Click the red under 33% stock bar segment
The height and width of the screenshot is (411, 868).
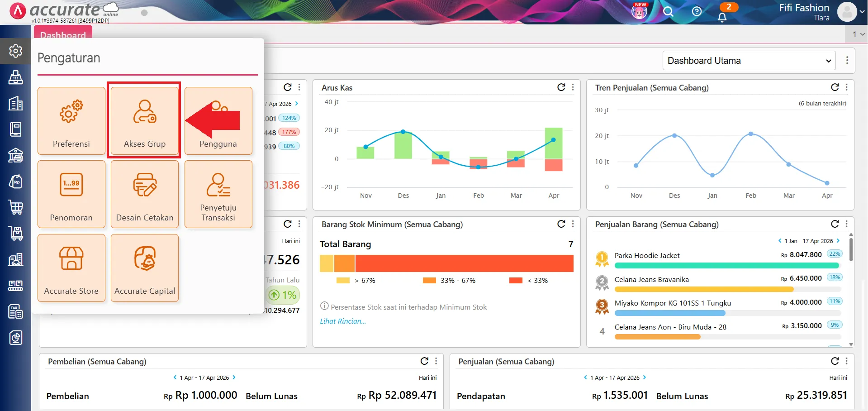coord(464,263)
